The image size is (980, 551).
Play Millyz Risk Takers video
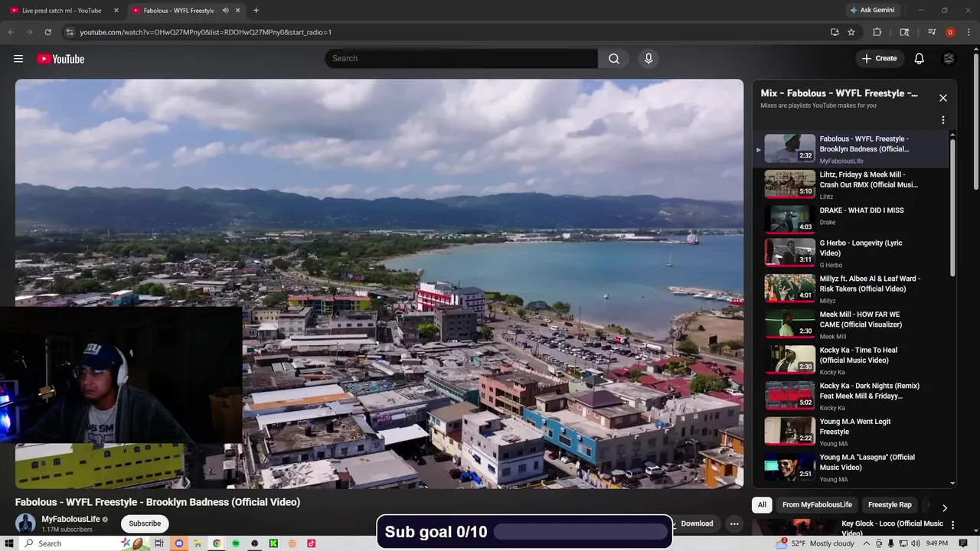tap(851, 289)
